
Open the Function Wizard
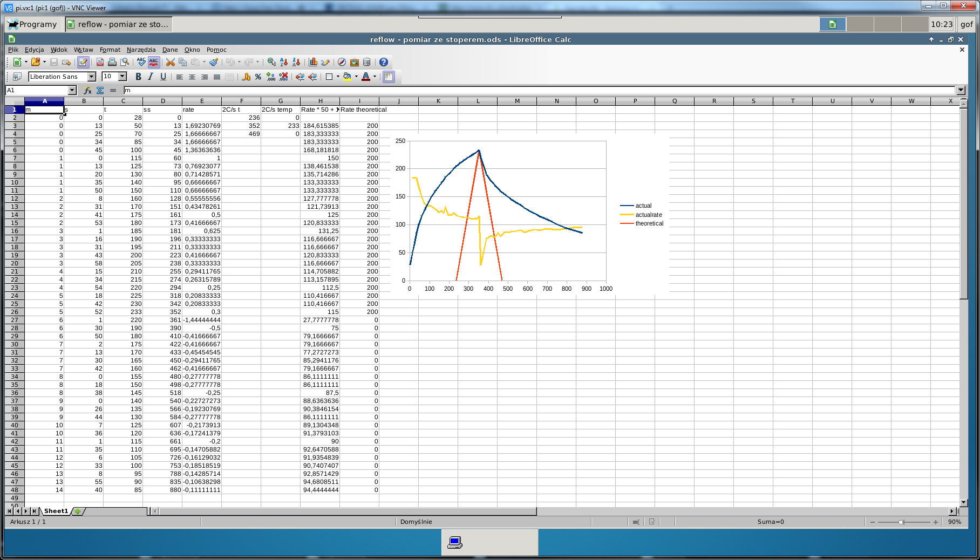[88, 90]
